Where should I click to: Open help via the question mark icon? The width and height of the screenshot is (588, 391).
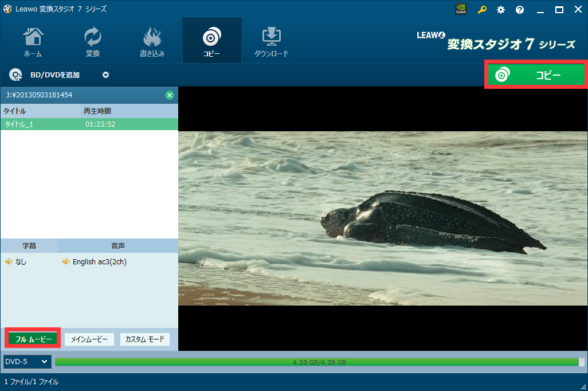coord(519,10)
